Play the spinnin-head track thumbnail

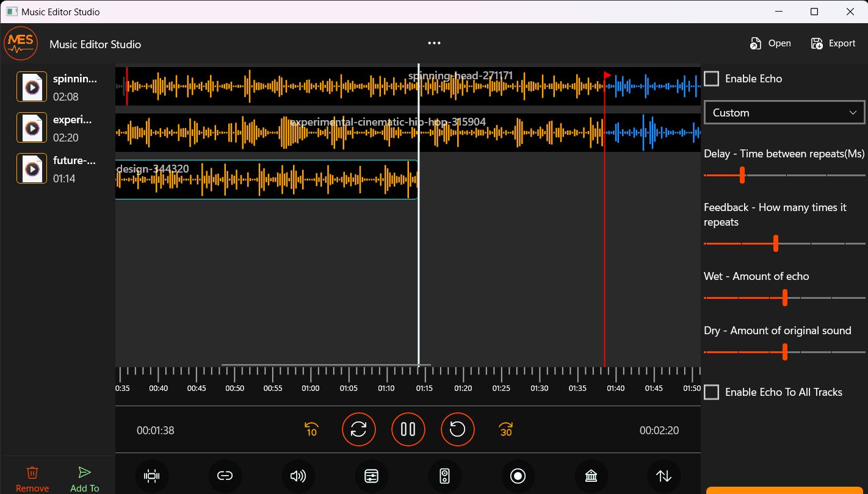point(31,87)
